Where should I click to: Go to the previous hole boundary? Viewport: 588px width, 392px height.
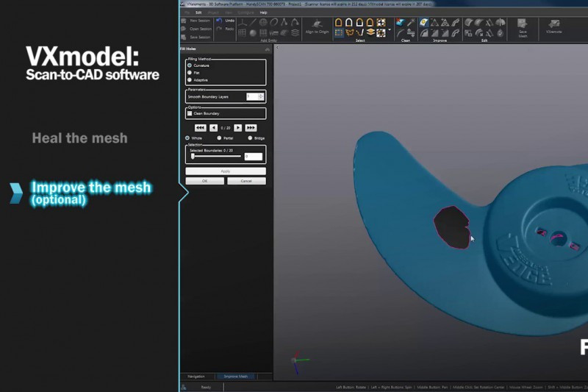(213, 128)
